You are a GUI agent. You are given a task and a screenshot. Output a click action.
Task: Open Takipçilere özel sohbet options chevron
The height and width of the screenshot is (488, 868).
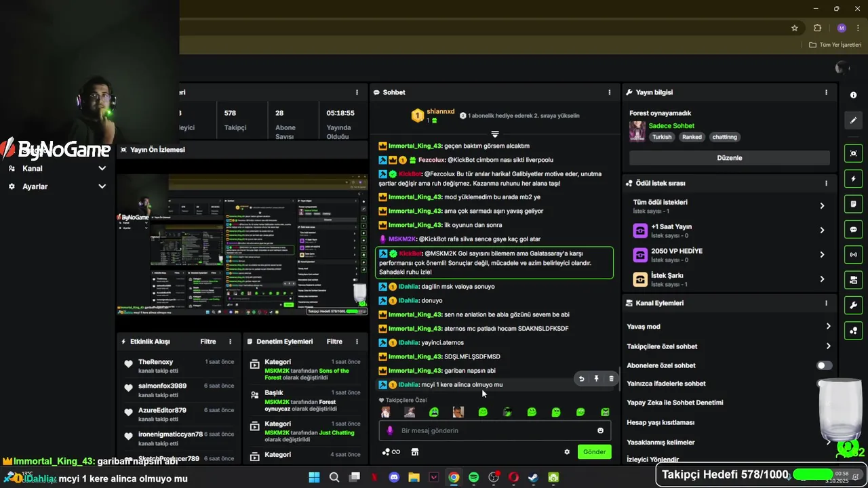click(828, 346)
